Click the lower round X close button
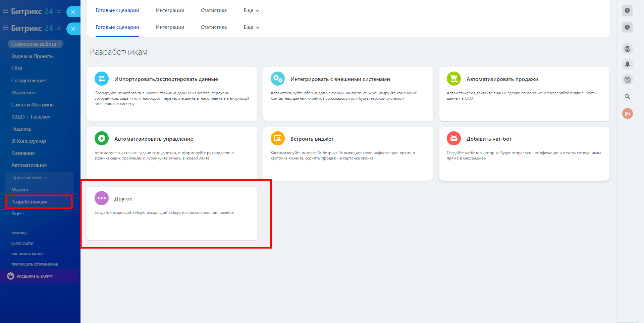The height and width of the screenshot is (323, 644). [73, 29]
